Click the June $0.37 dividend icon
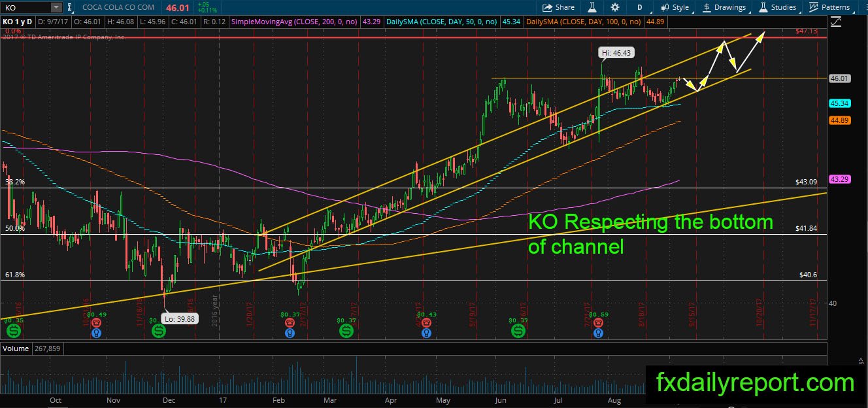Viewport: 868px width, 408px height. click(x=518, y=331)
